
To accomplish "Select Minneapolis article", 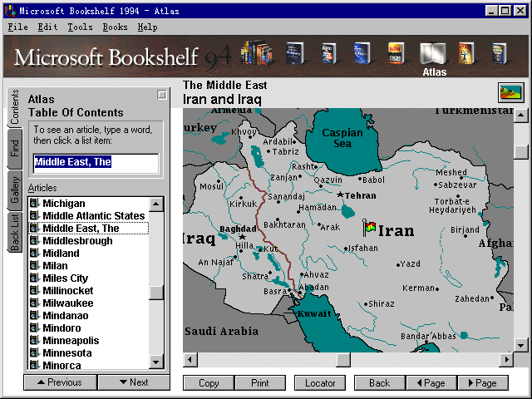I will click(x=88, y=340).
